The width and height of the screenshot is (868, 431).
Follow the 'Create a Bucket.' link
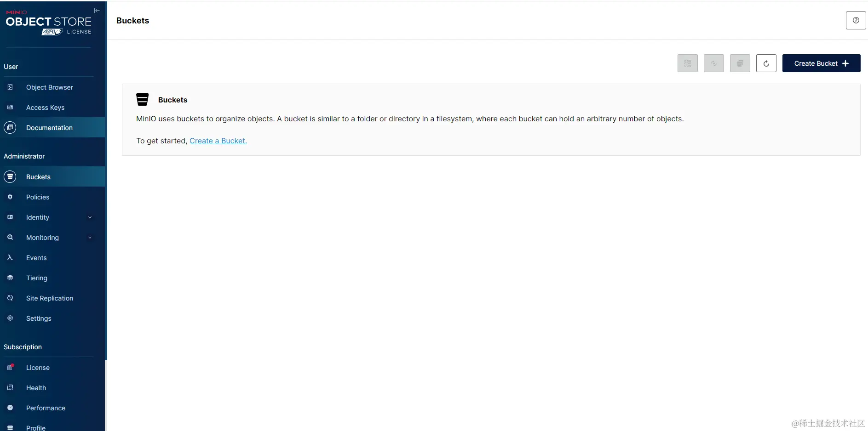(x=218, y=141)
